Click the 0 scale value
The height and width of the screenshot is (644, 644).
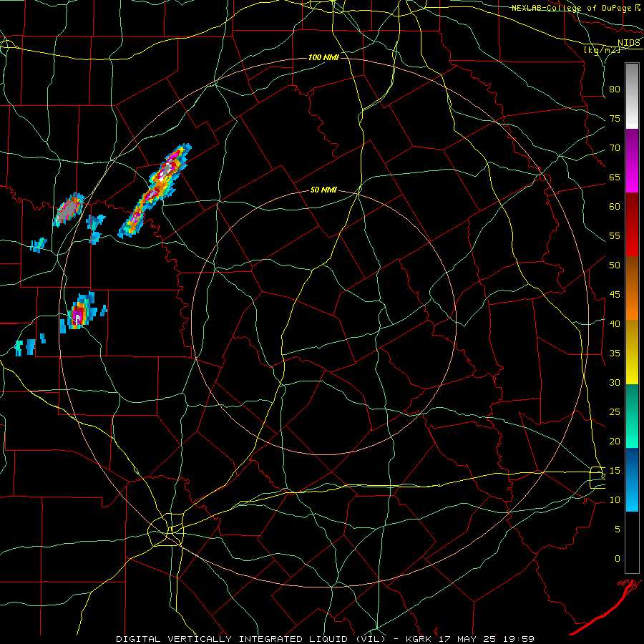point(618,559)
